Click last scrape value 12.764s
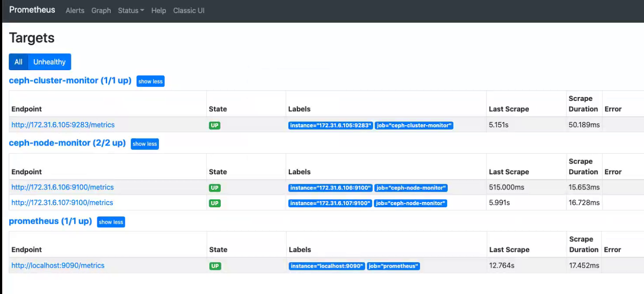The height and width of the screenshot is (294, 644). [502, 265]
